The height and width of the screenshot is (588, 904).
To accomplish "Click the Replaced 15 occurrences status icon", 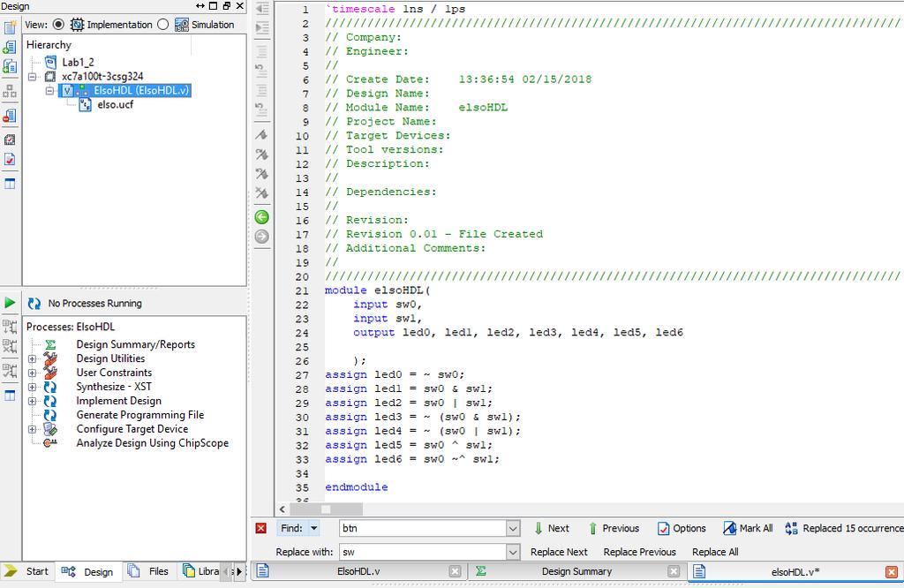I will click(x=792, y=528).
